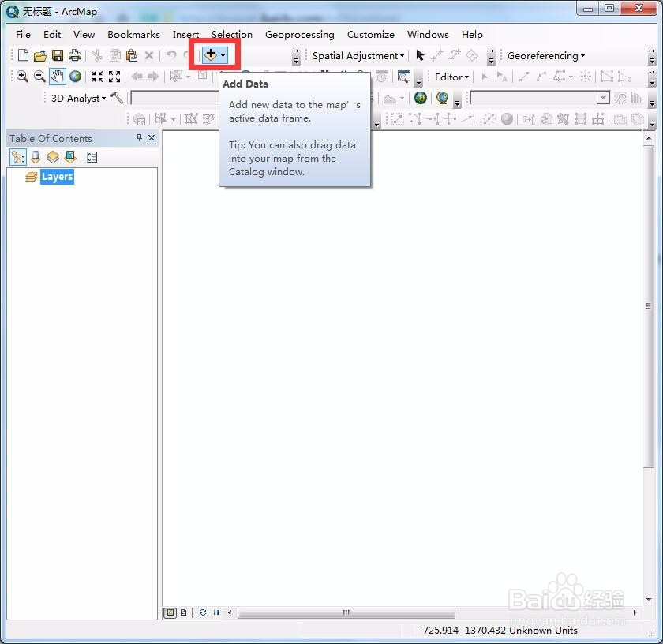Close the Table Of Contents panel
This screenshot has width=663, height=644.
coord(152,138)
